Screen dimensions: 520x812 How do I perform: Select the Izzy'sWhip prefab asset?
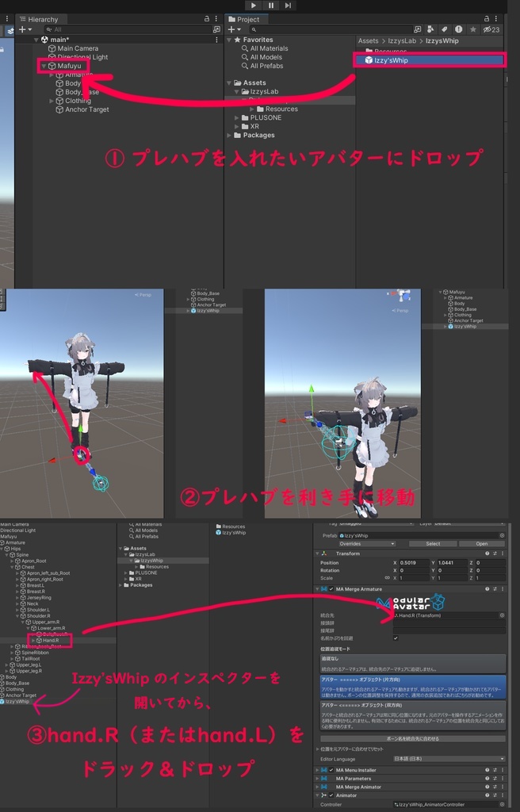pos(430,60)
